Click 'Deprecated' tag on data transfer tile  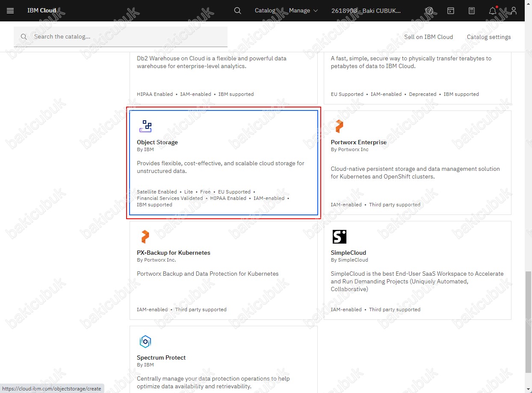tap(423, 94)
